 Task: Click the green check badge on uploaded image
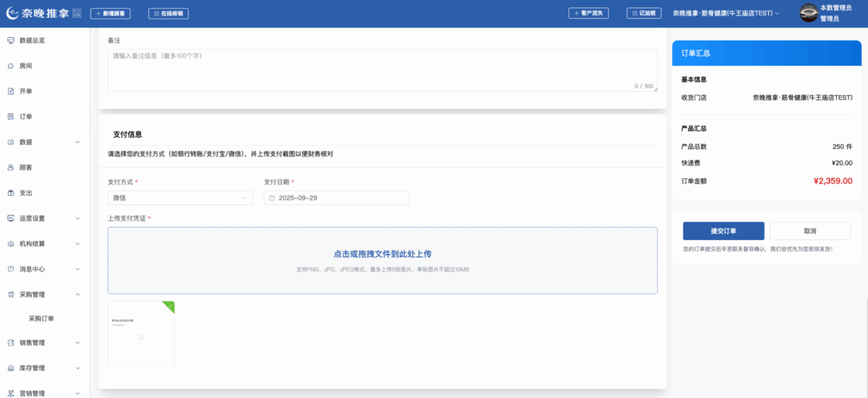pyautogui.click(x=170, y=306)
